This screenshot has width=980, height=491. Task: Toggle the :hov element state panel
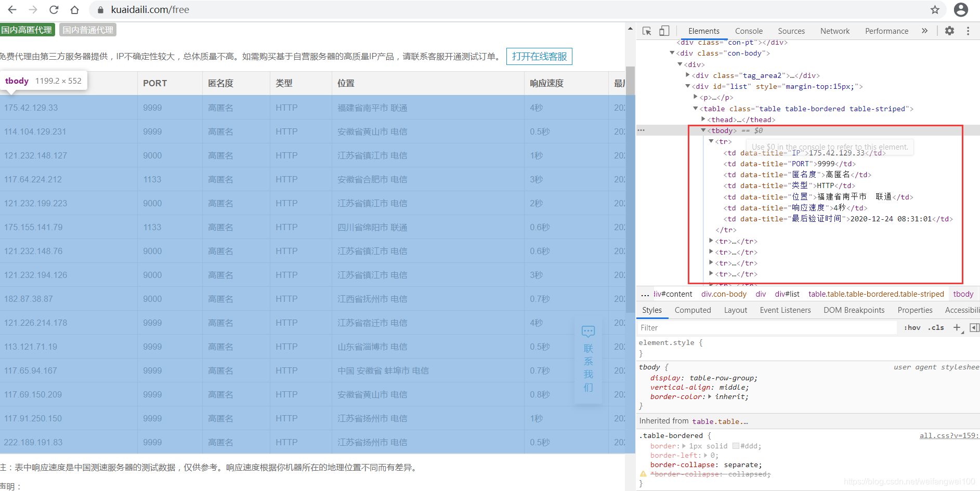[x=912, y=327]
